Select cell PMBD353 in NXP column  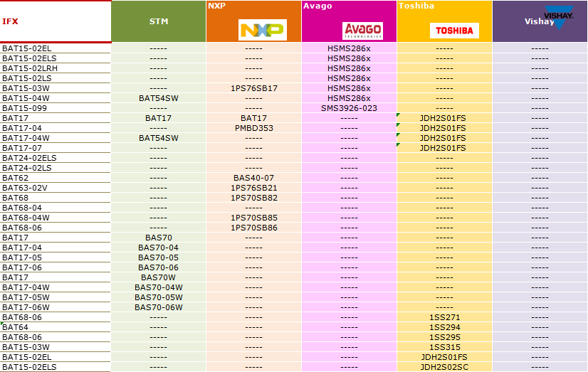pyautogui.click(x=254, y=128)
